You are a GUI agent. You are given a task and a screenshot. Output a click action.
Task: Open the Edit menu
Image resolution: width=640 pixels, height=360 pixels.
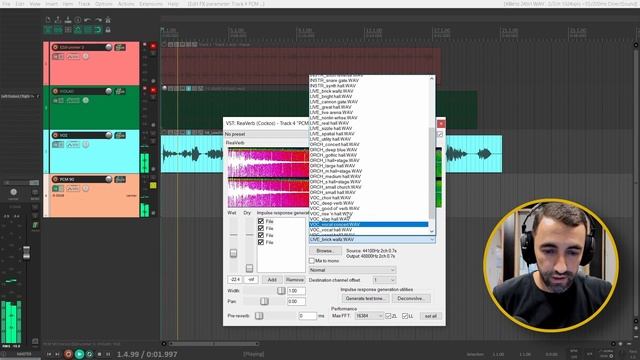[20, 4]
